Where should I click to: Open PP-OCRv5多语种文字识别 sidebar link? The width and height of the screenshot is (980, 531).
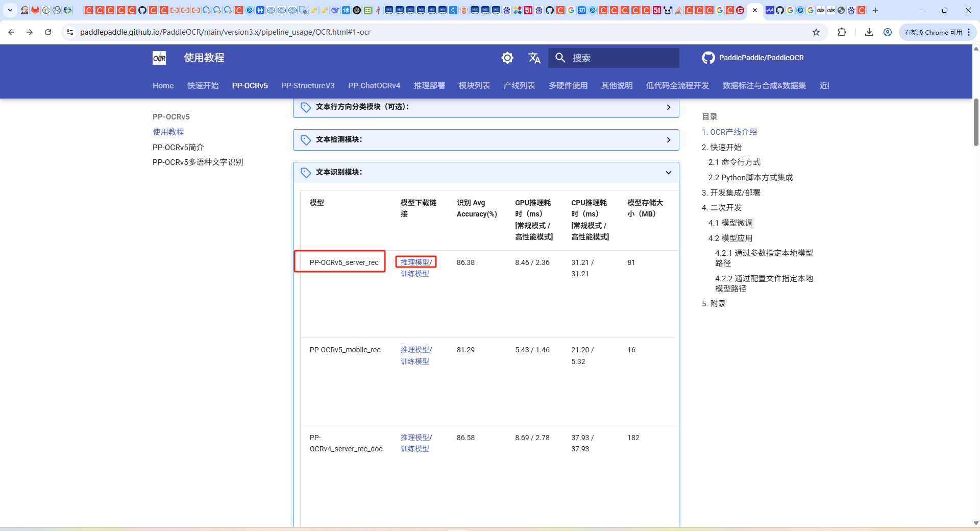click(x=198, y=162)
